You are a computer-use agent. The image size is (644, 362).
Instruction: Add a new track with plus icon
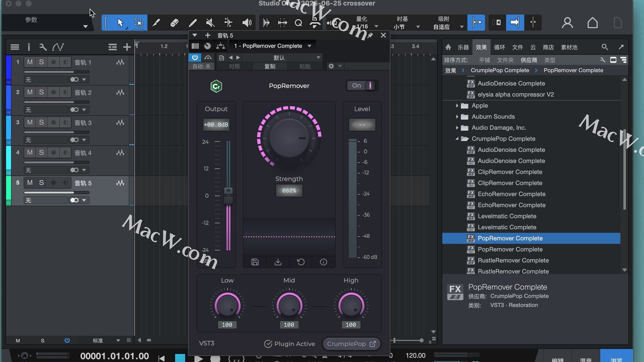coord(127,47)
